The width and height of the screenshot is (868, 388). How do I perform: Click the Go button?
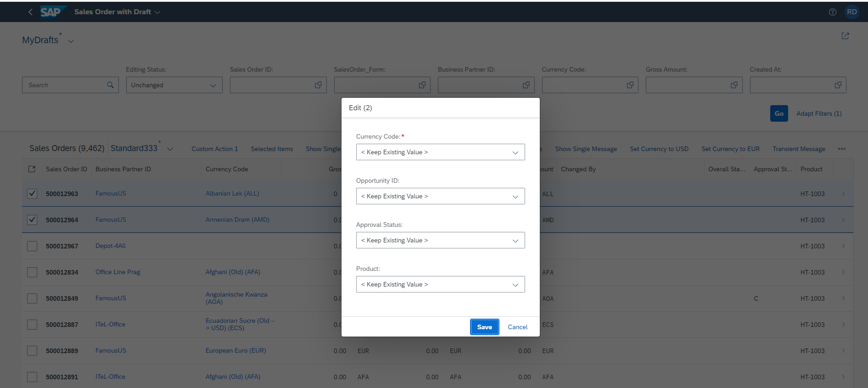coord(779,113)
